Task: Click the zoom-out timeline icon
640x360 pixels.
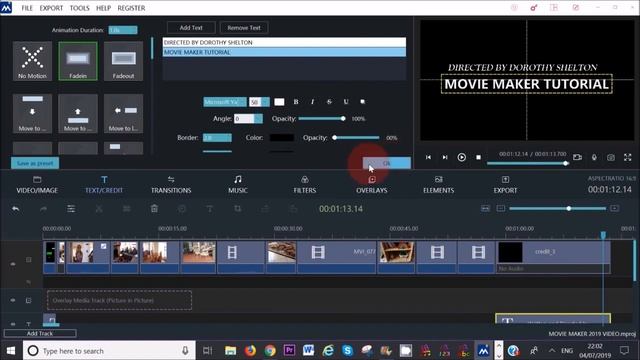Action: (x=501, y=209)
